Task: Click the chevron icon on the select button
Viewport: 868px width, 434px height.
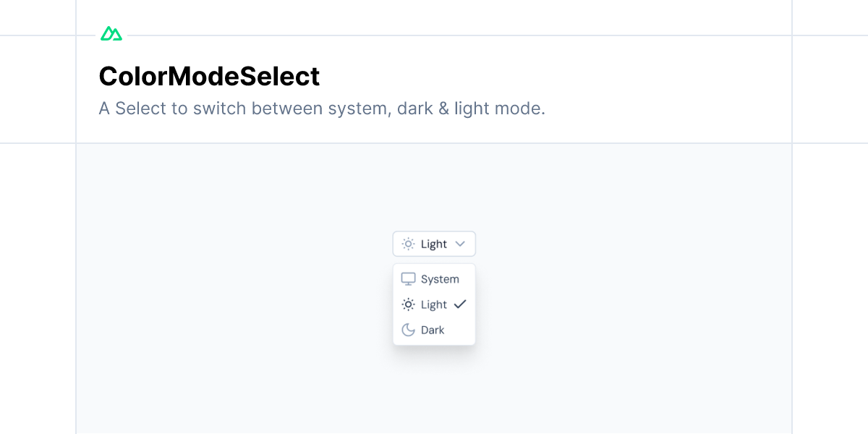Action: [x=462, y=244]
